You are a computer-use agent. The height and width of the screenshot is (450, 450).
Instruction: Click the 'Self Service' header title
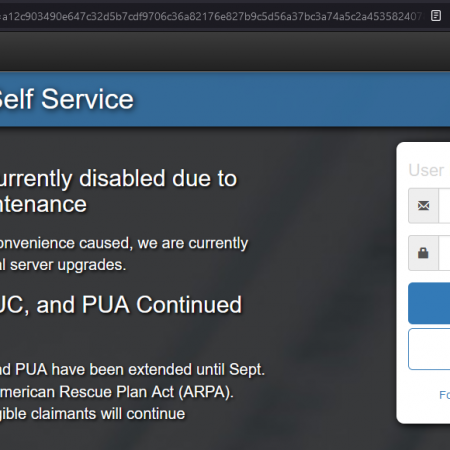tap(66, 99)
